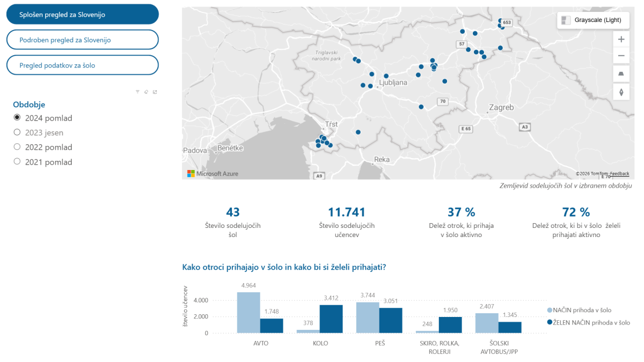This screenshot has width=644, height=362.
Task: Open focus mode for the Obdobje slicer
Action: coord(155,92)
